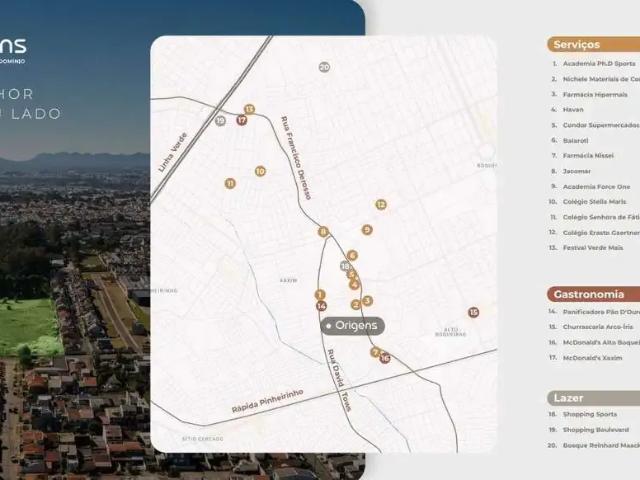Click the Lazer legend heading

[x=593, y=398]
